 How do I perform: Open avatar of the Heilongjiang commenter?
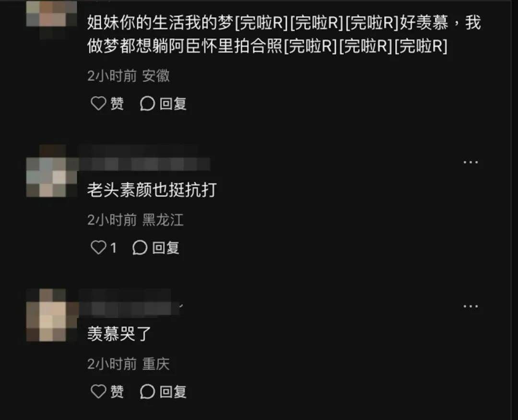[x=51, y=171]
